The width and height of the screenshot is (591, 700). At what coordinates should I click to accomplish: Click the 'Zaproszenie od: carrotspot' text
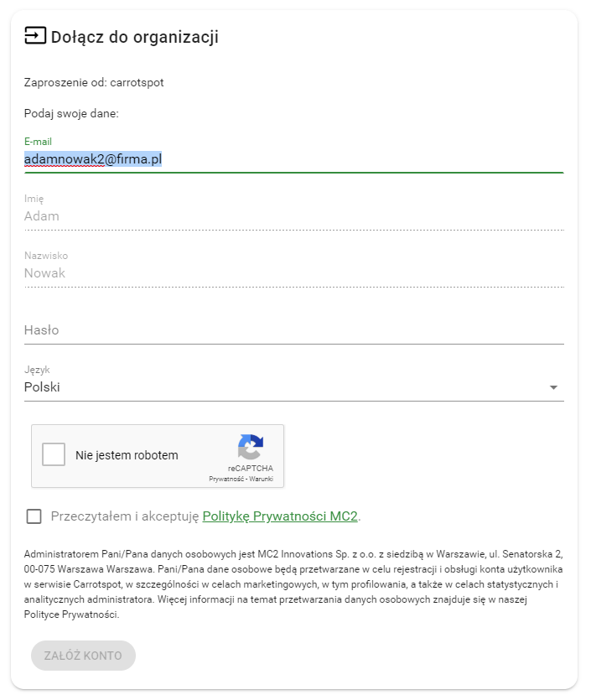click(94, 83)
